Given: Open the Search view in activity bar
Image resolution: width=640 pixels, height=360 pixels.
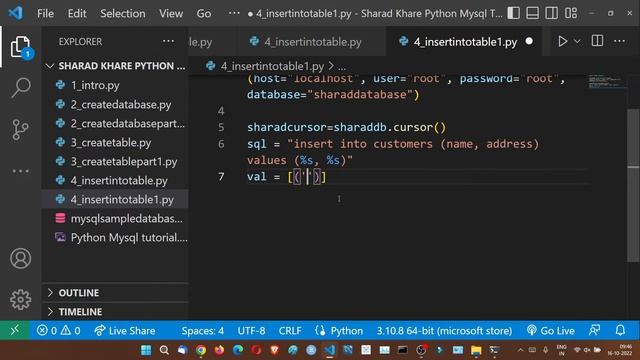Looking at the screenshot, I should (x=20, y=87).
